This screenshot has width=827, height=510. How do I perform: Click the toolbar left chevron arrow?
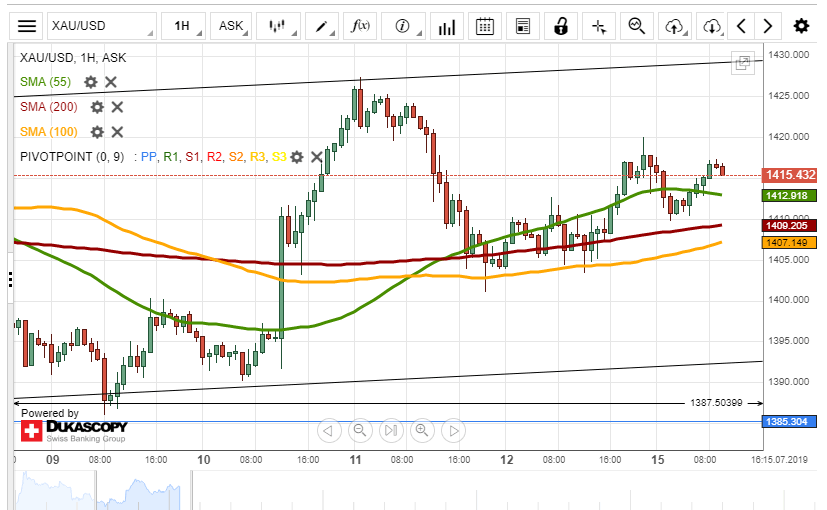click(741, 26)
